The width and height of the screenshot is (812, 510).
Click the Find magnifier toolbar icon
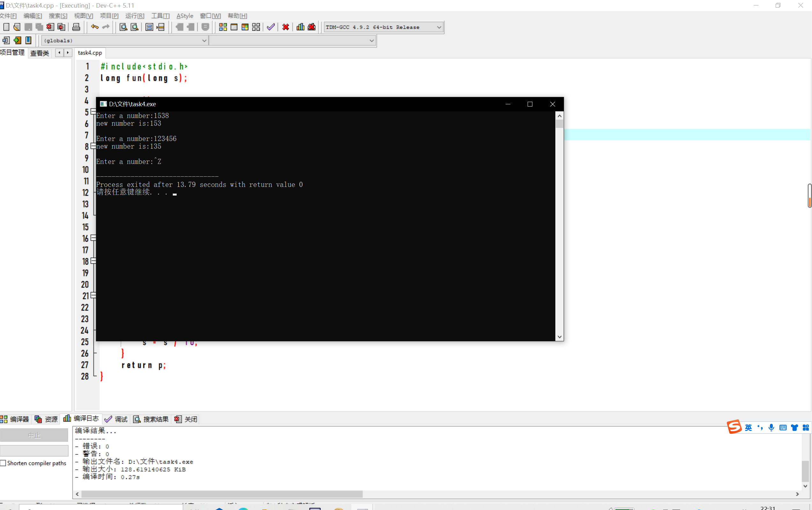click(123, 27)
